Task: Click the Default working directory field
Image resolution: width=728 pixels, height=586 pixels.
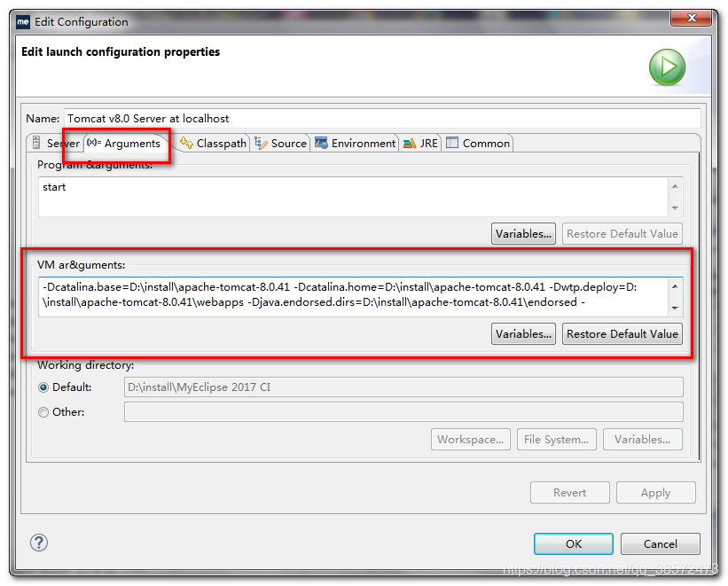Action: pos(403,387)
